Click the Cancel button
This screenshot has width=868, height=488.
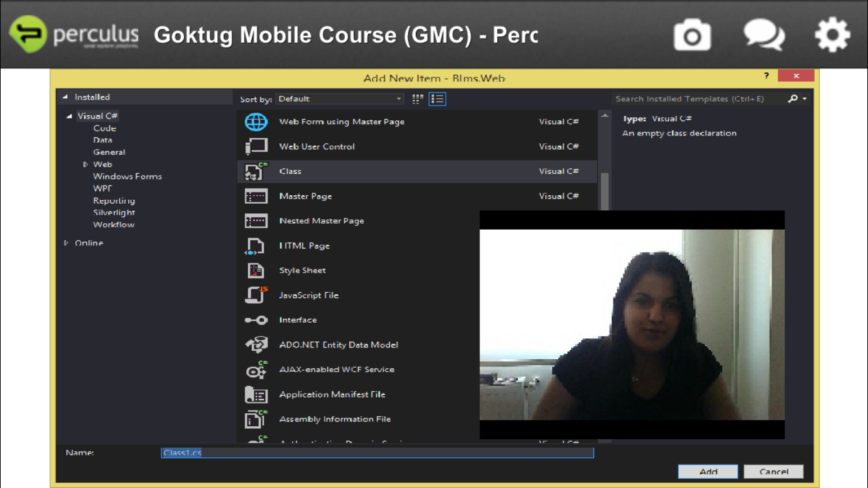pos(774,472)
